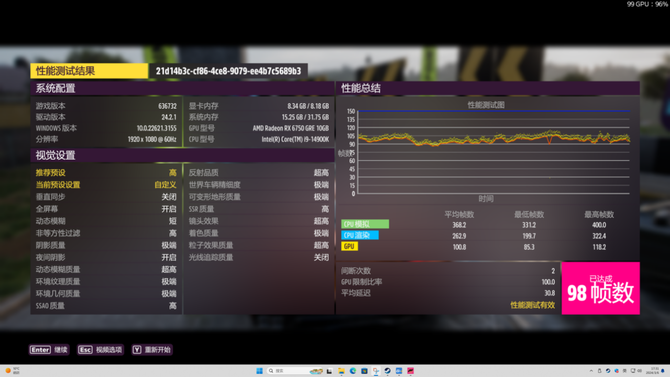Launch Microsoft Edge from the taskbar

tap(353, 371)
